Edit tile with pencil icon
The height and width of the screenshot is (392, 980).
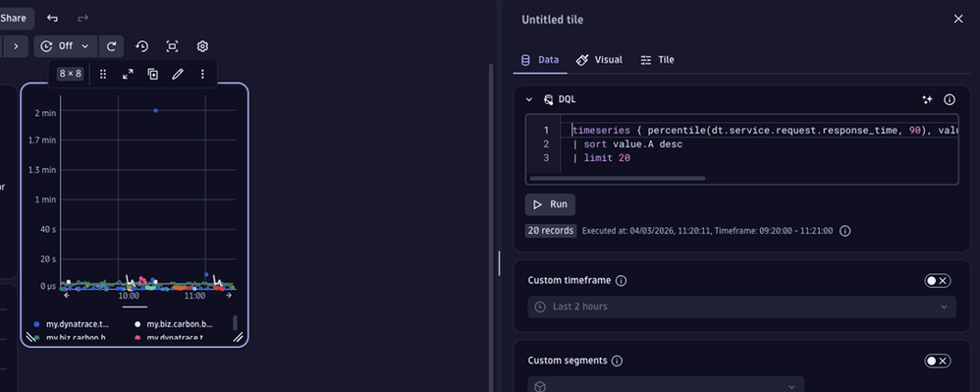(178, 74)
